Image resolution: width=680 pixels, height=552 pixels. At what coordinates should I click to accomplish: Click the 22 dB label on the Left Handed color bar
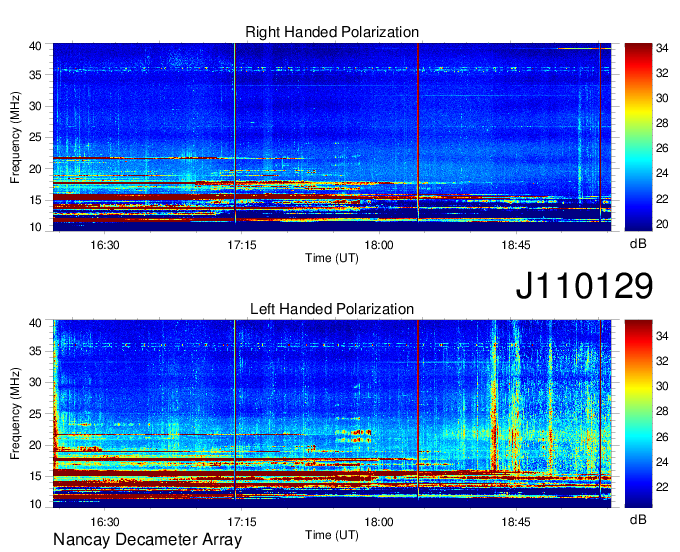662,487
